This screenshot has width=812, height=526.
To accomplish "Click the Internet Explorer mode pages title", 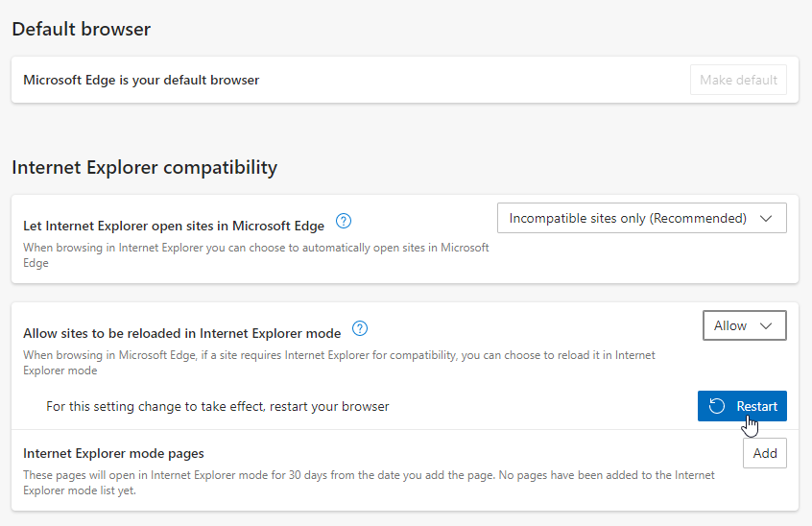I will 113,453.
